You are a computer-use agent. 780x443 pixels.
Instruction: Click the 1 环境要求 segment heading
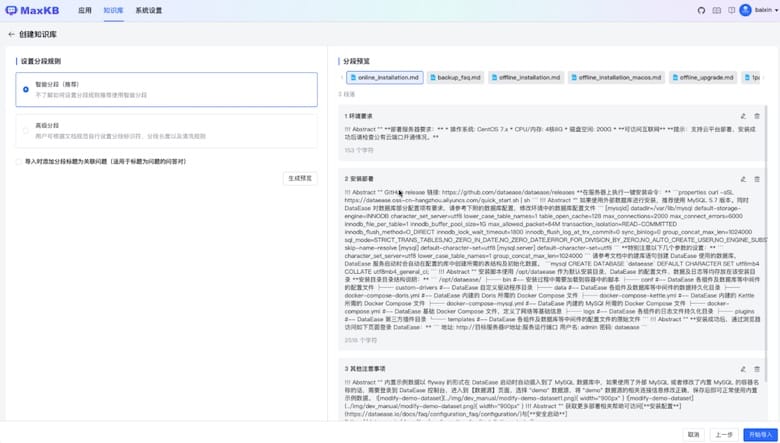(359, 116)
